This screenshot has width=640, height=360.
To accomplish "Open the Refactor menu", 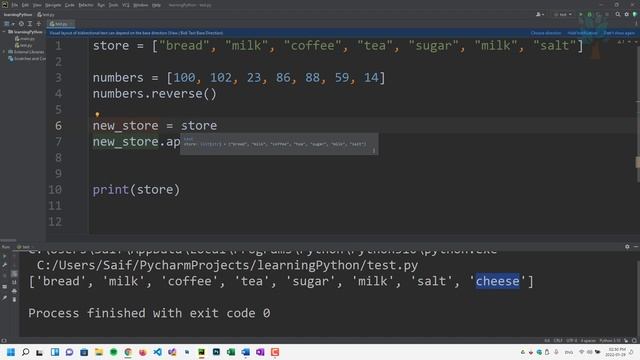I will click(x=86, y=5).
